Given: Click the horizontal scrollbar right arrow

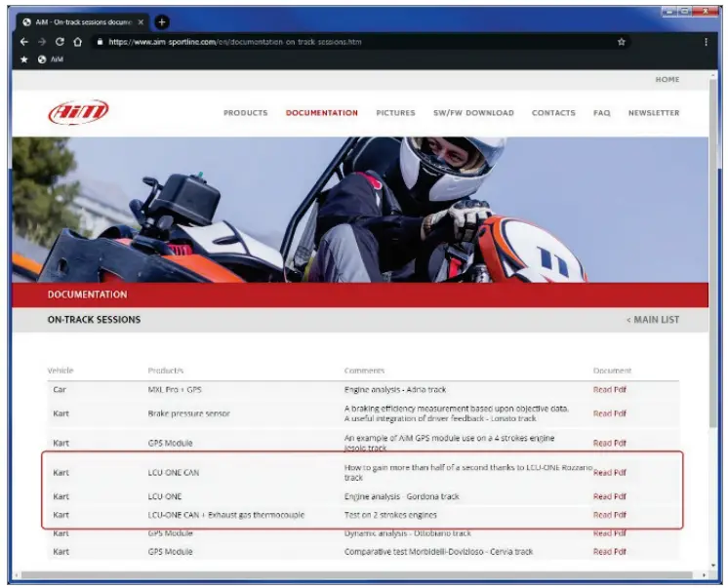Looking at the screenshot, I should pyautogui.click(x=705, y=575).
